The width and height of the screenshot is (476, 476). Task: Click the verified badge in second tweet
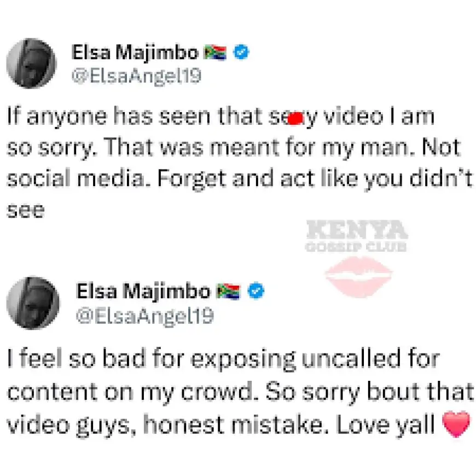(256, 291)
